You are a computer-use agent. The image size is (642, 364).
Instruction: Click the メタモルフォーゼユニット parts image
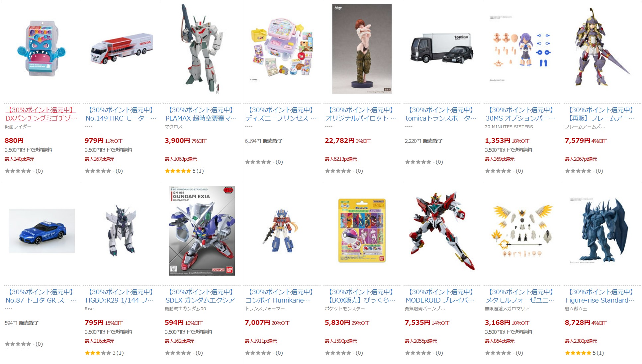[522, 231]
